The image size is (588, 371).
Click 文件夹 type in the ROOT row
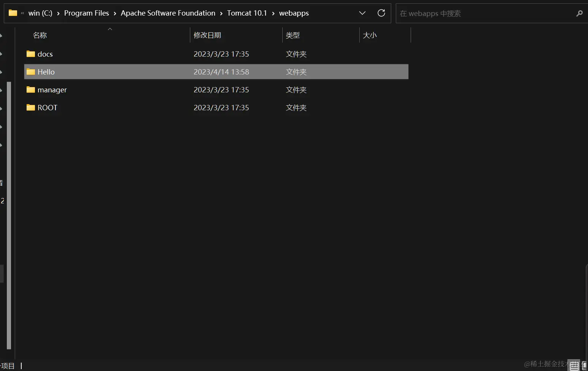click(x=296, y=108)
